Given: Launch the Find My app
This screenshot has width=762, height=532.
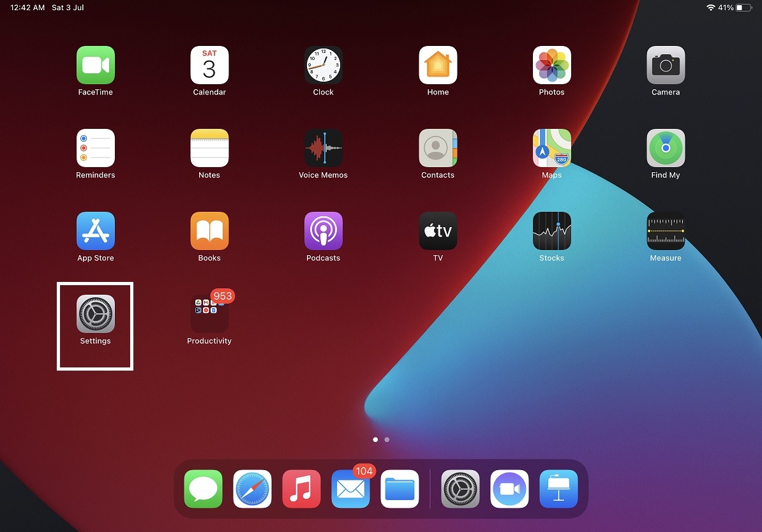Looking at the screenshot, I should pos(666,148).
